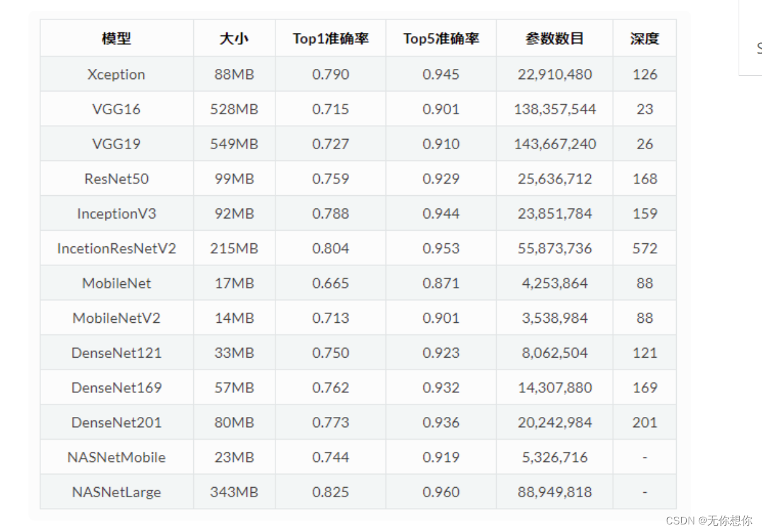Click the depth value 23

pyautogui.click(x=644, y=109)
